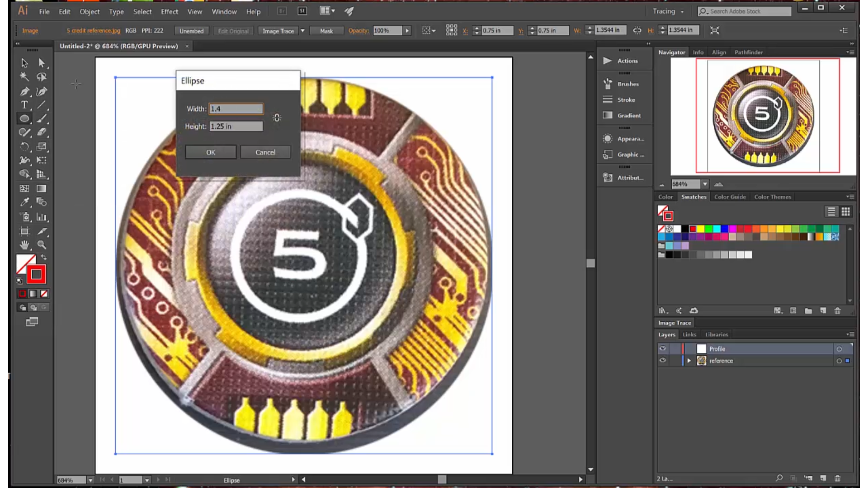The image size is (868, 488).
Task: Click the Height field in Ellipse dialog
Action: pos(236,126)
